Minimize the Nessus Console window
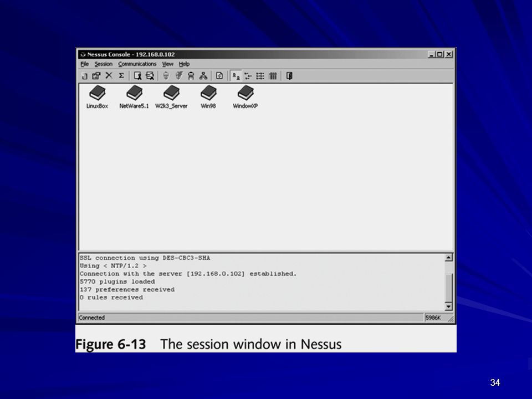Image resolution: width=532 pixels, height=399 pixels. (x=431, y=54)
